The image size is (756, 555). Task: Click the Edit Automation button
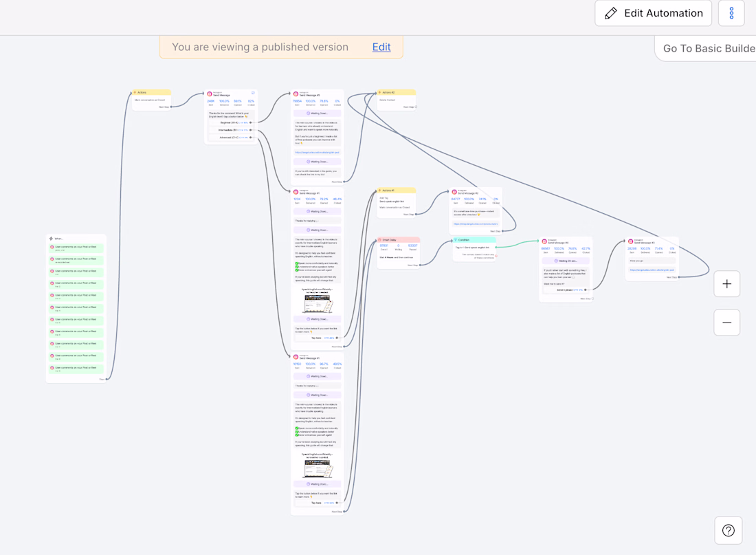click(x=654, y=13)
